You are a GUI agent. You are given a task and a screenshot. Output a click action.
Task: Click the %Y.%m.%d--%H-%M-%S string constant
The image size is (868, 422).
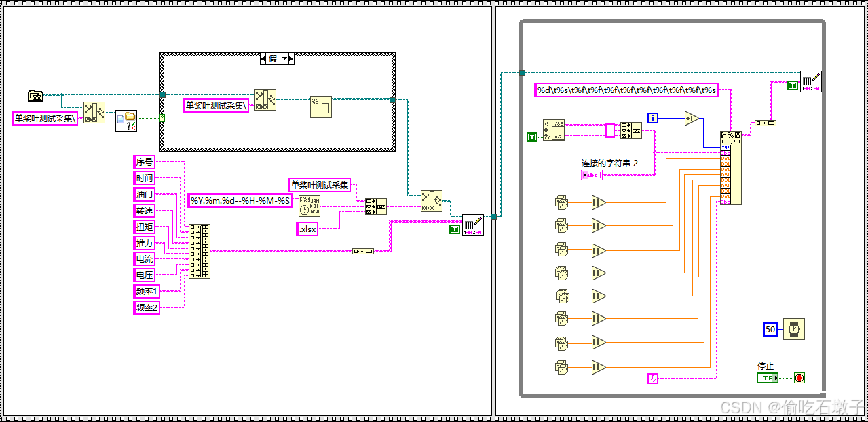[x=240, y=200]
